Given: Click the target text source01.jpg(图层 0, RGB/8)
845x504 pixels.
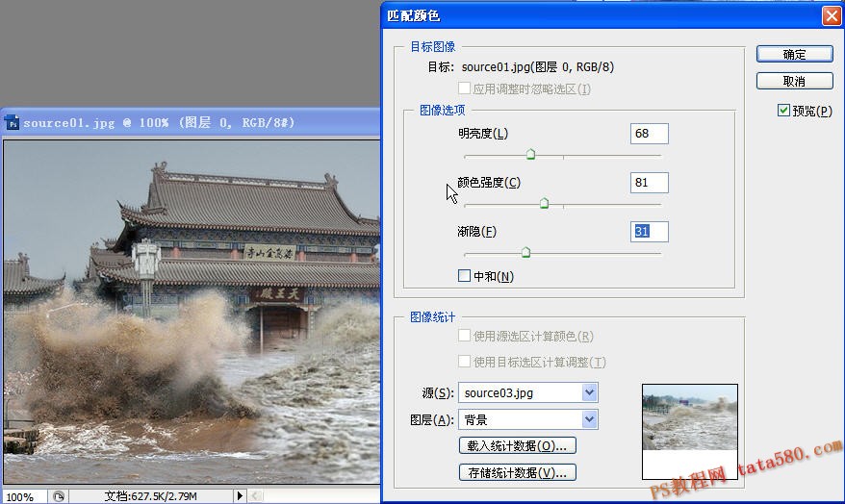Looking at the screenshot, I should 538,66.
